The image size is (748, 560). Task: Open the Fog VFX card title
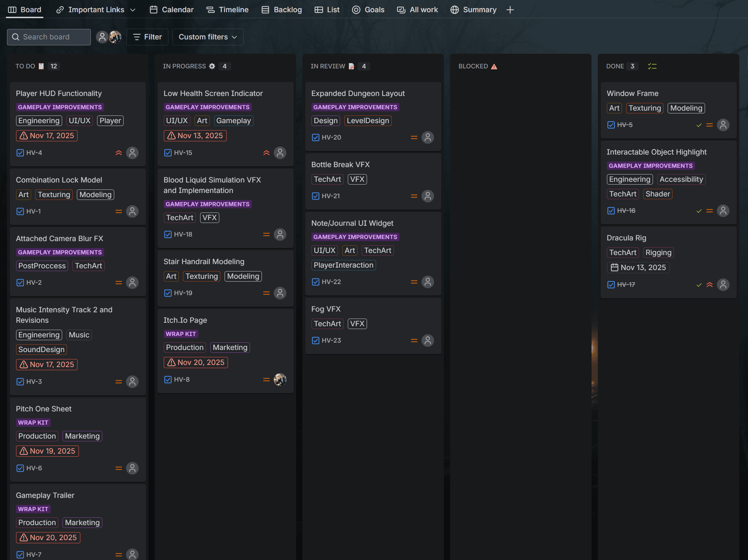325,309
